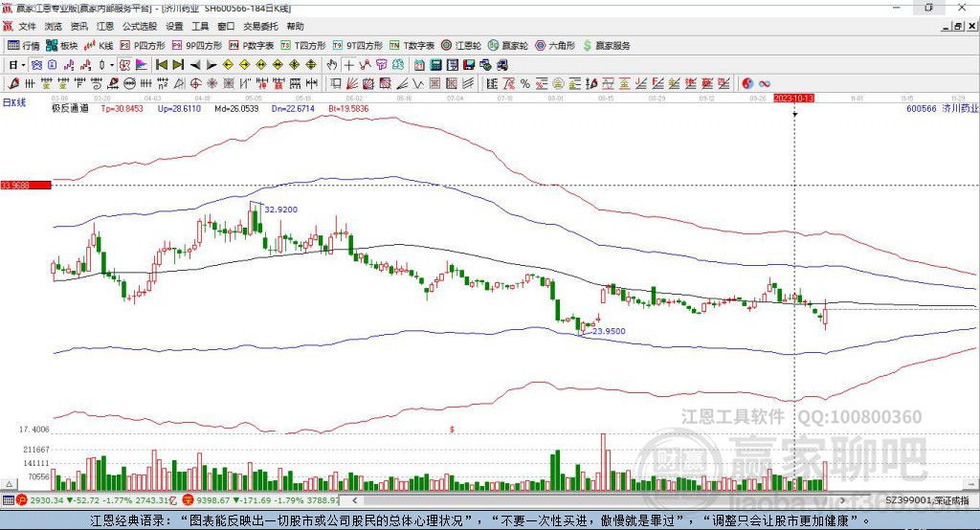This screenshot has width=980, height=530.
Task: Select the pencil drawing tool
Action: pyautogui.click(x=13, y=83)
